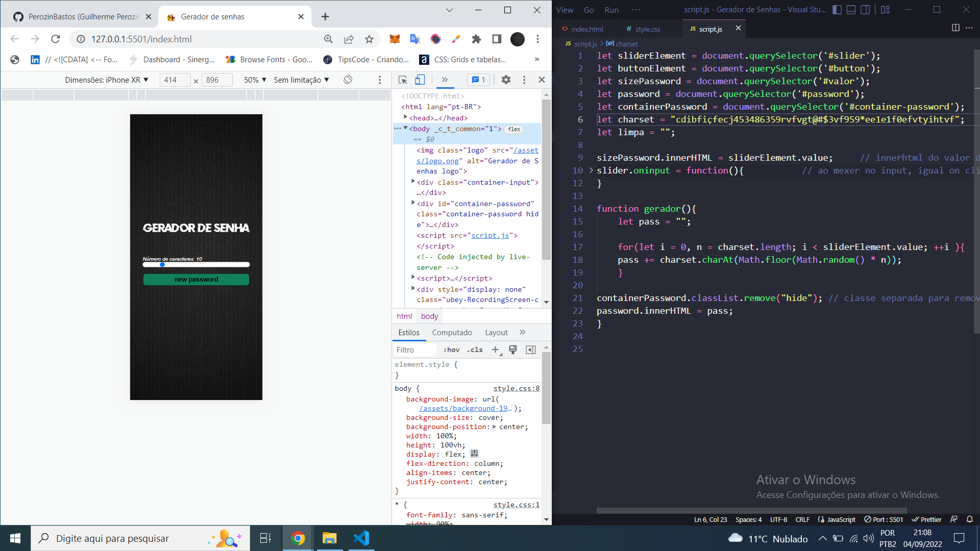
Task: Select the Estilos tab
Action: 409,332
